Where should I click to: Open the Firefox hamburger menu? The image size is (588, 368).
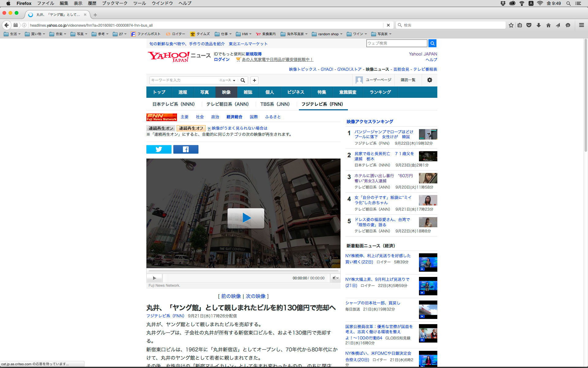click(x=581, y=25)
